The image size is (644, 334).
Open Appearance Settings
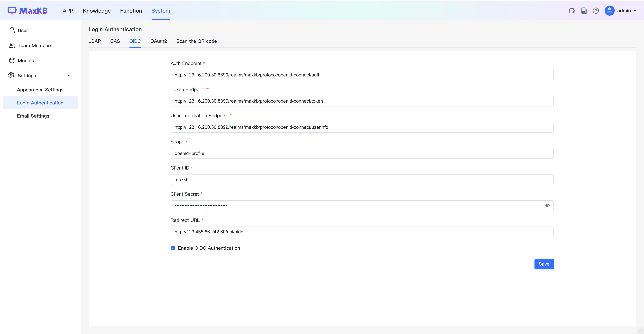(40, 90)
